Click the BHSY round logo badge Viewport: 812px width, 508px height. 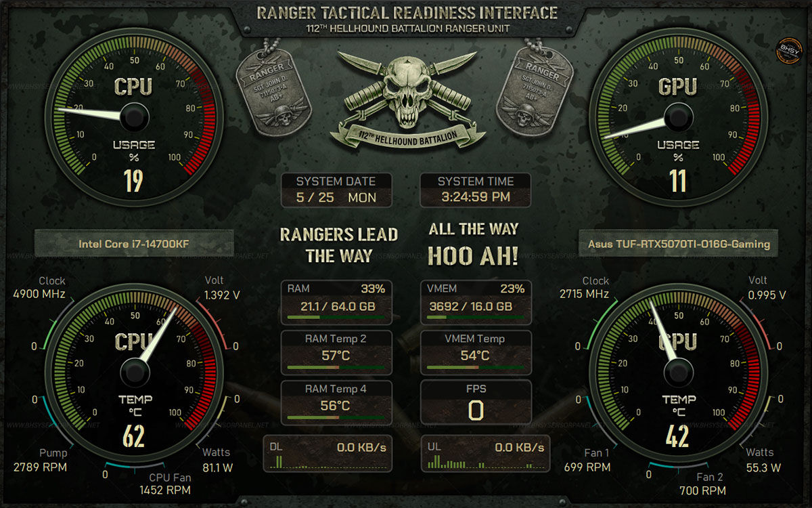788,53
